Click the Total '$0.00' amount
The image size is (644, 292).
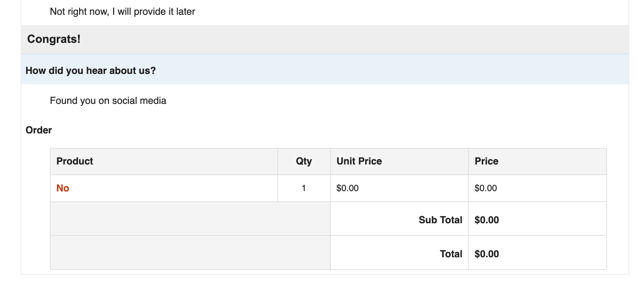point(487,254)
